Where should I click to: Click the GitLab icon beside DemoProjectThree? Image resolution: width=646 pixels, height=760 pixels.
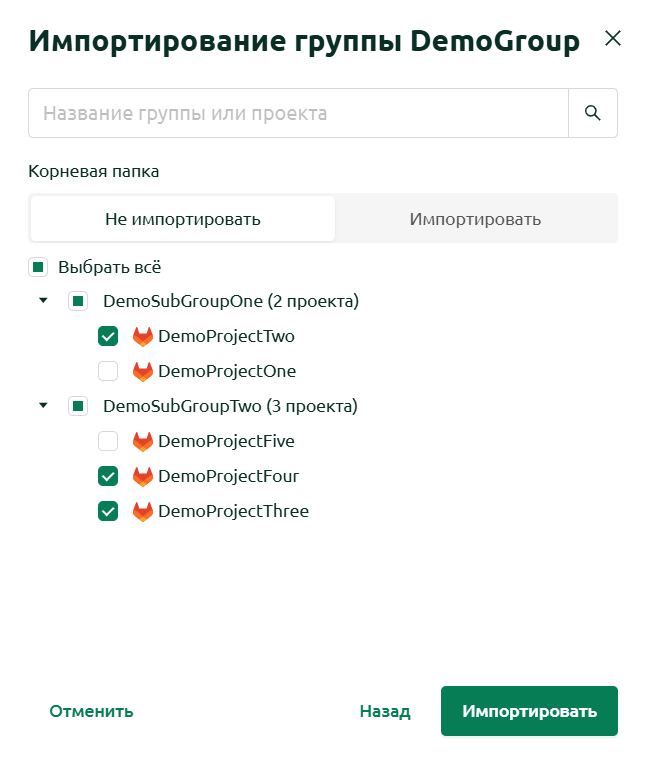coord(142,511)
